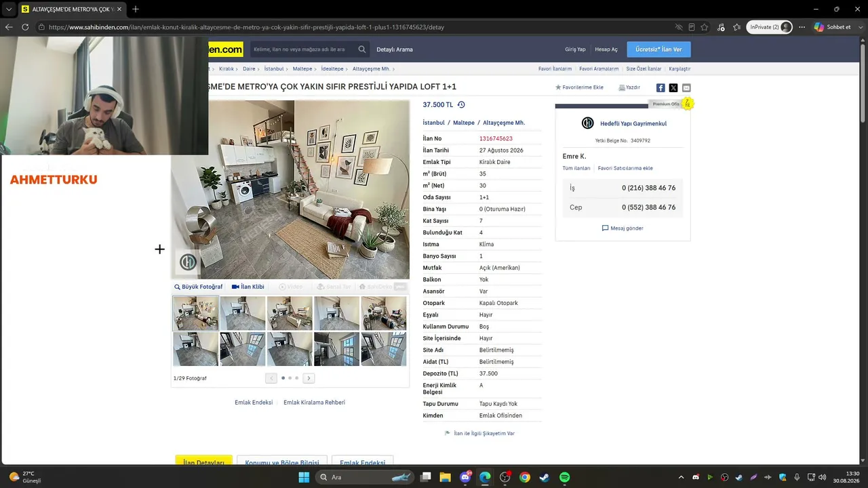Open immersive reader icon in address bar

tap(692, 27)
